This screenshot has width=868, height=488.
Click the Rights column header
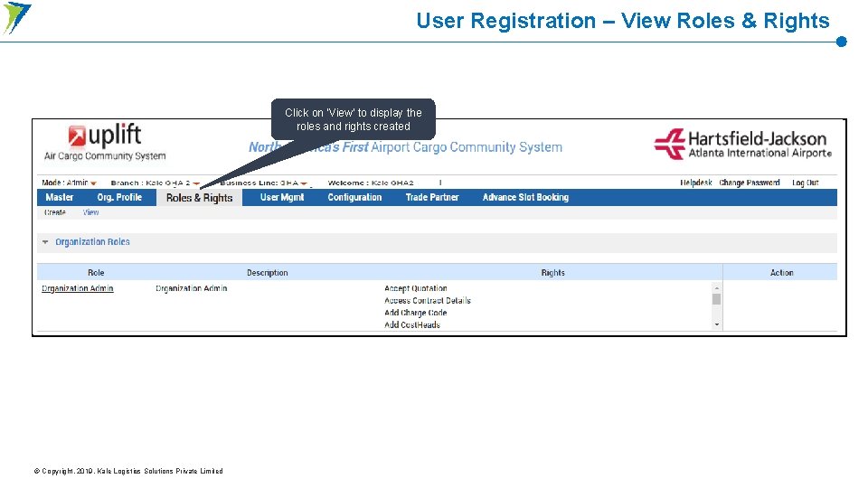[x=553, y=272]
